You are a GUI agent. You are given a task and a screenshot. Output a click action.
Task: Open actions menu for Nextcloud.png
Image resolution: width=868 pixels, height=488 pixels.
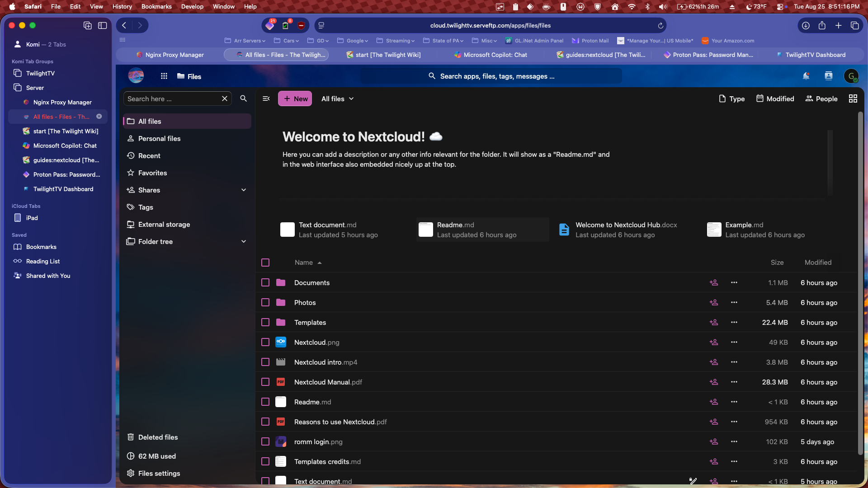pos(734,343)
